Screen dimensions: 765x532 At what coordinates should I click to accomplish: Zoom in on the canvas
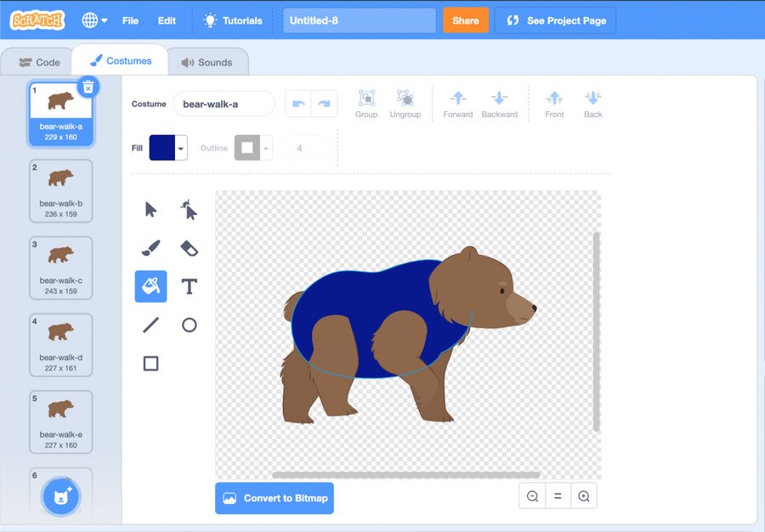pos(584,495)
